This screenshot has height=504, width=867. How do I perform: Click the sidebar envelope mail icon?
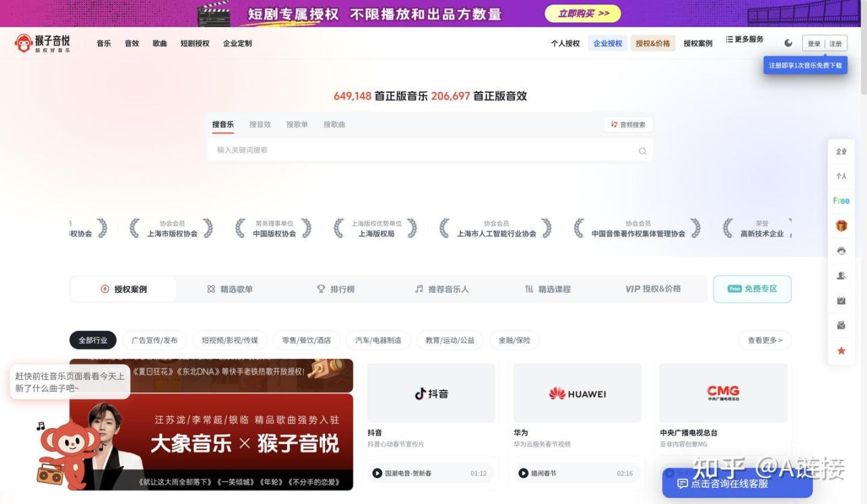tap(841, 325)
